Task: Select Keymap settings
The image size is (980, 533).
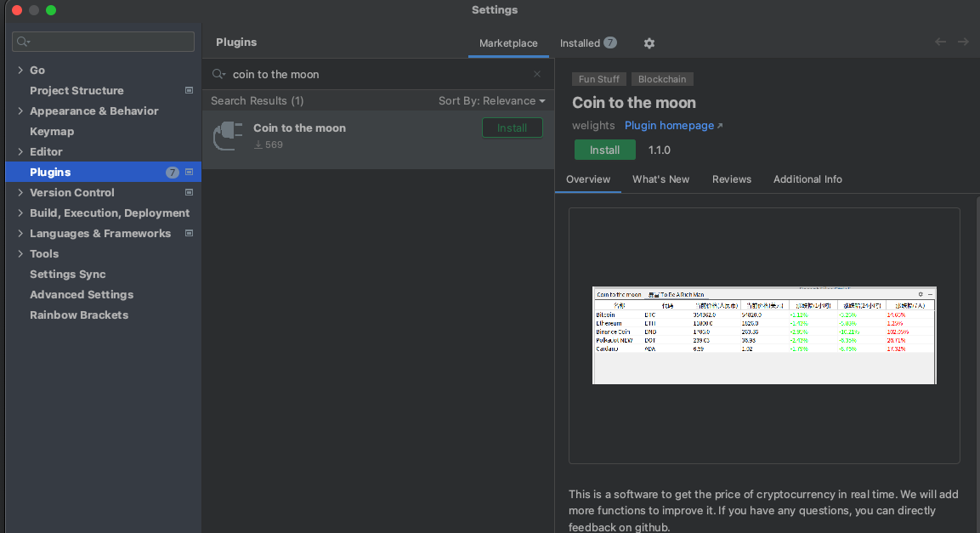Action: (52, 131)
